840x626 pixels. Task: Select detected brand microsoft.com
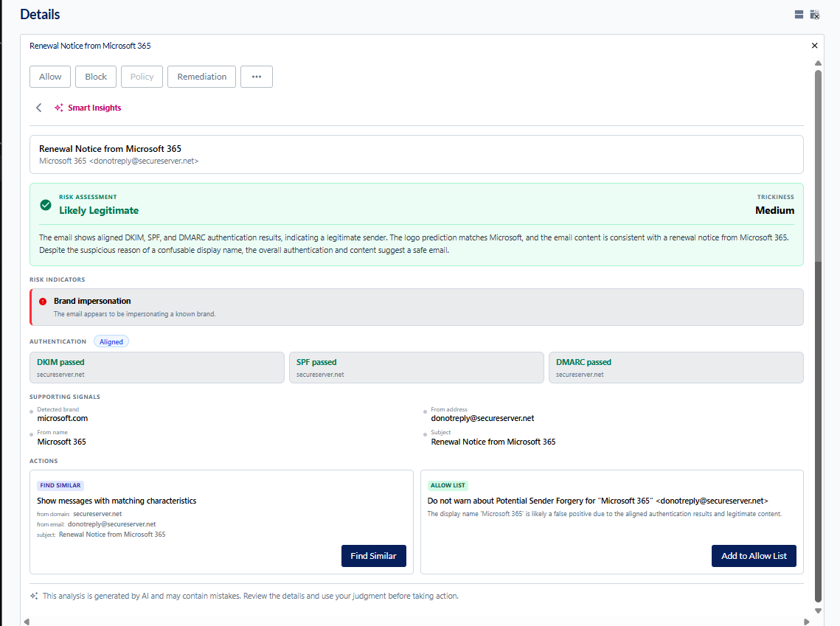click(63, 418)
